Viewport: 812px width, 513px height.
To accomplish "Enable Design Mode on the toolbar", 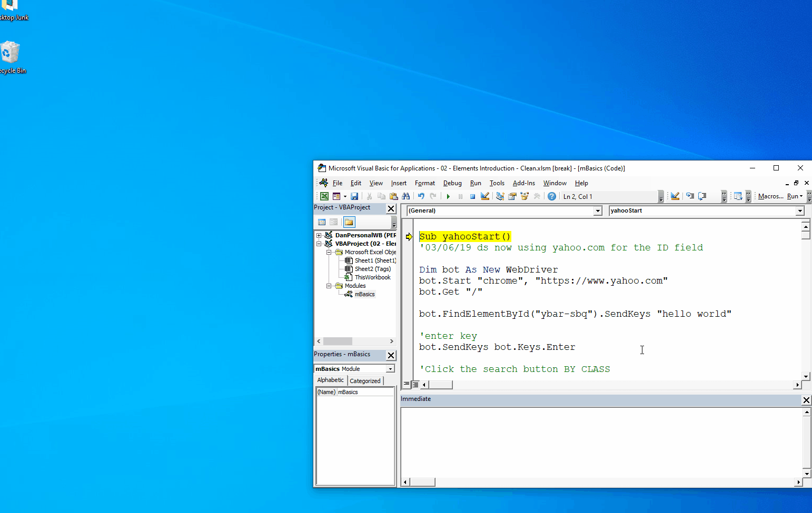I will pyautogui.click(x=484, y=196).
